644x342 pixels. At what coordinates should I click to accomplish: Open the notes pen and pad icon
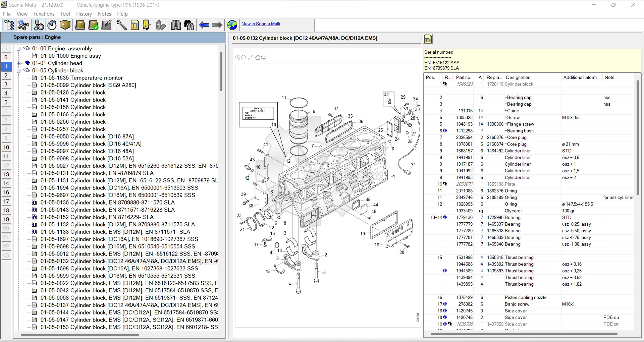(106, 25)
